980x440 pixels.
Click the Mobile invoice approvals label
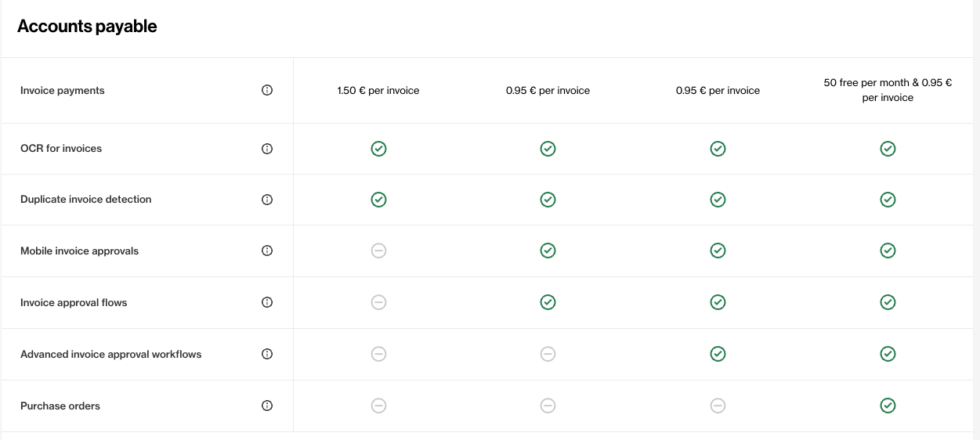coord(79,251)
